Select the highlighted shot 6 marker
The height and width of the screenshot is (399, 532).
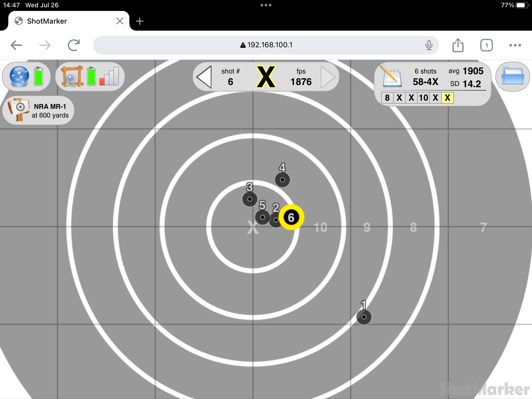[x=291, y=217]
